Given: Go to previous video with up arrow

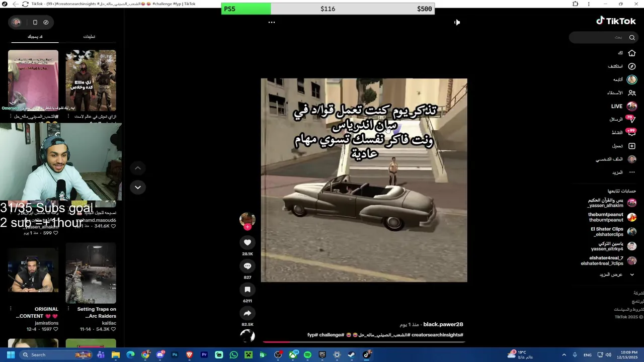Looking at the screenshot, I should coord(137,168).
